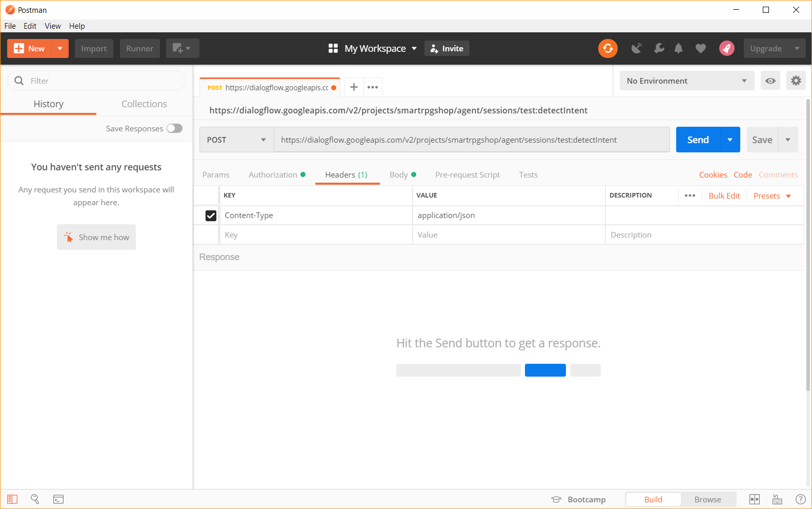Switch to the Body tab
Screen dimensions: 812x509
point(402,174)
